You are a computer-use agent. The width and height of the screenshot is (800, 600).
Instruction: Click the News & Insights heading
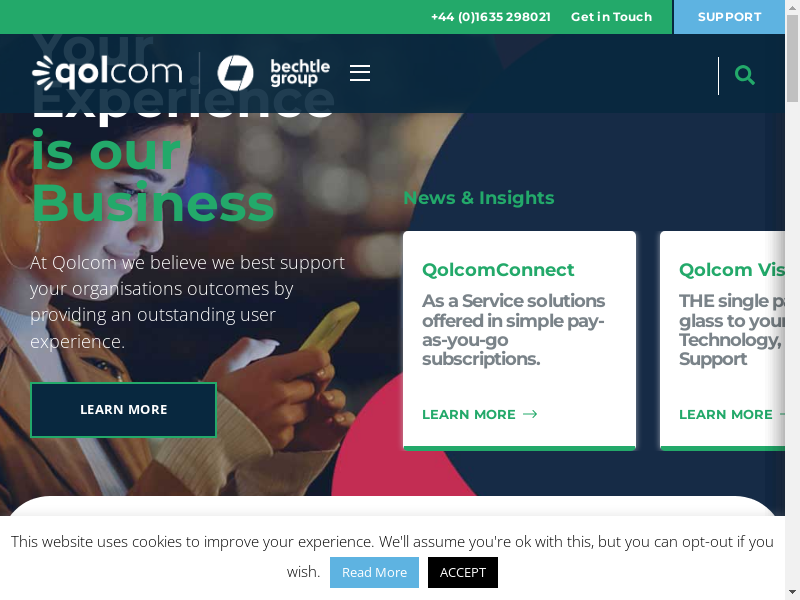[x=479, y=197]
